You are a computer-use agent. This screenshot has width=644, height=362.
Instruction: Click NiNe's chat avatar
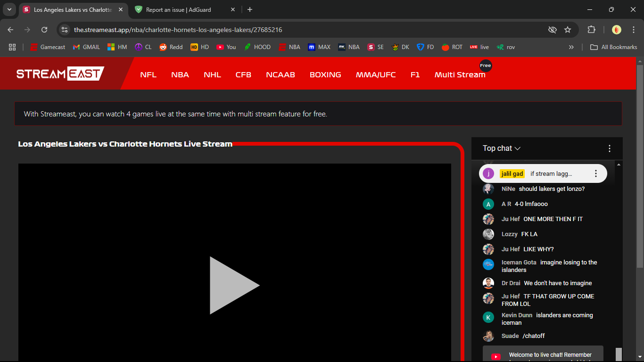[488, 189]
